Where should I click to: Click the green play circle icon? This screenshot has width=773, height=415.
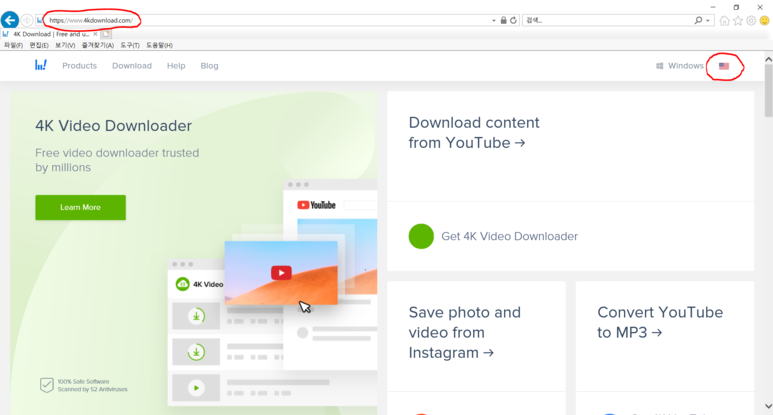[x=196, y=388]
